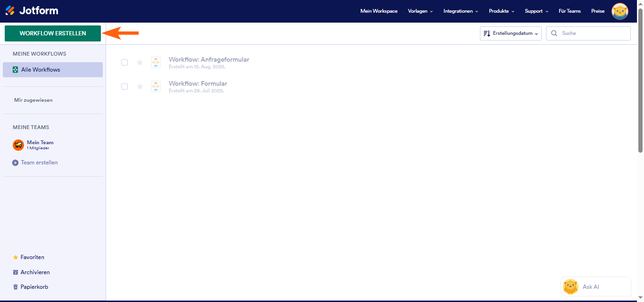The width and height of the screenshot is (644, 302).
Task: Click the Workflow erstellen button
Action: 53,33
